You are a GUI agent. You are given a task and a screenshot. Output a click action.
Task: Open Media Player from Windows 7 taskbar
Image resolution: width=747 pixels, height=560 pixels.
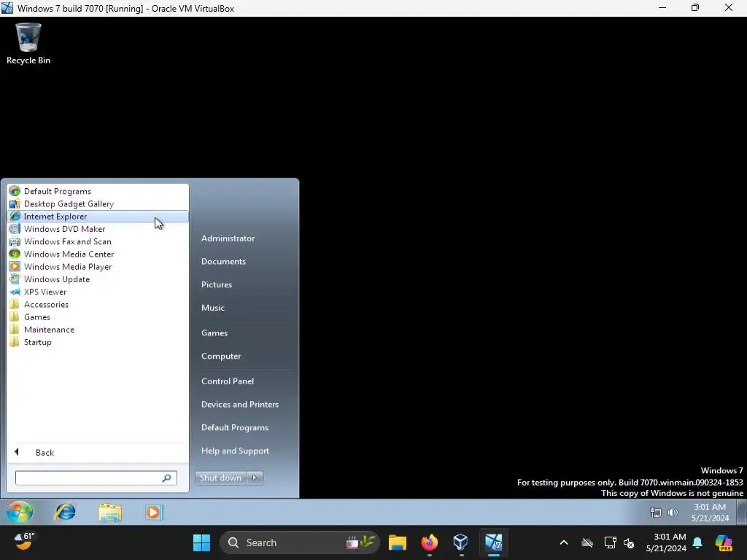tap(155, 513)
